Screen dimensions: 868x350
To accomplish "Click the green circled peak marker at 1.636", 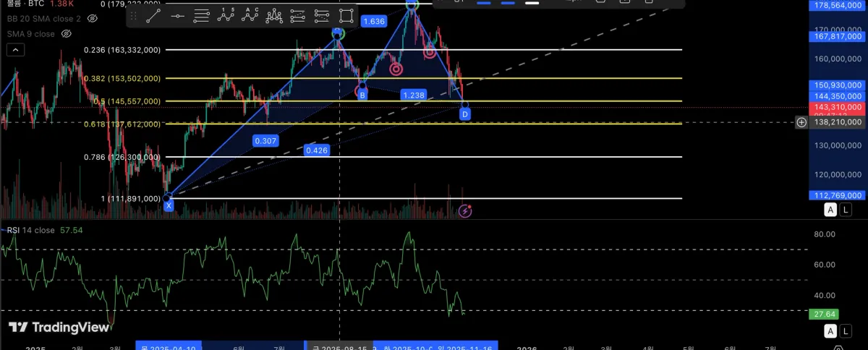I will click(x=412, y=4).
